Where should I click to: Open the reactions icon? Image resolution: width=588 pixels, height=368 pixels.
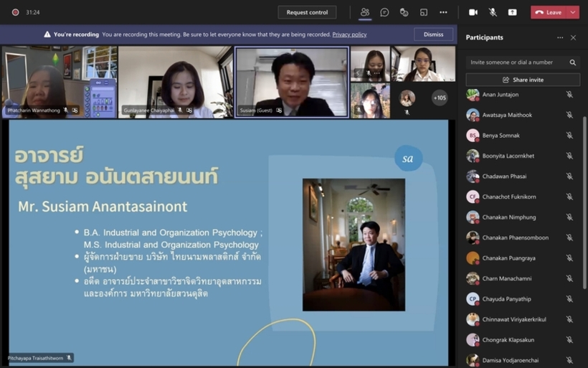click(x=404, y=12)
